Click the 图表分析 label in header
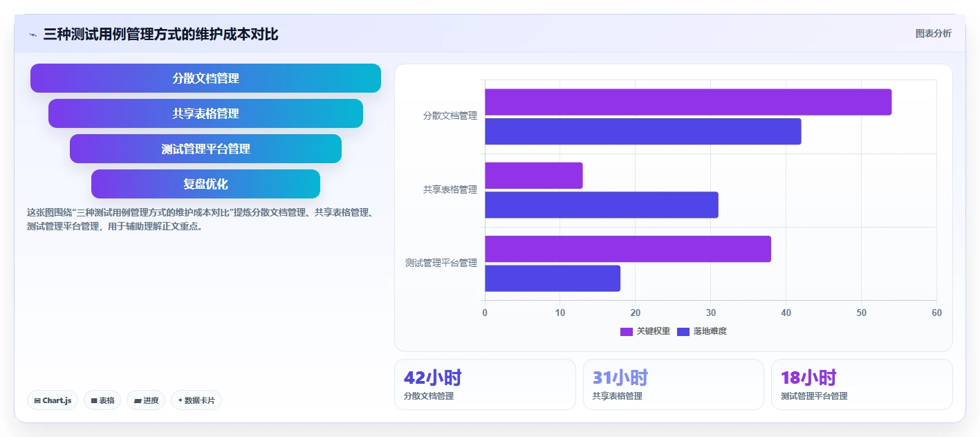The height and width of the screenshot is (437, 980). (x=933, y=34)
